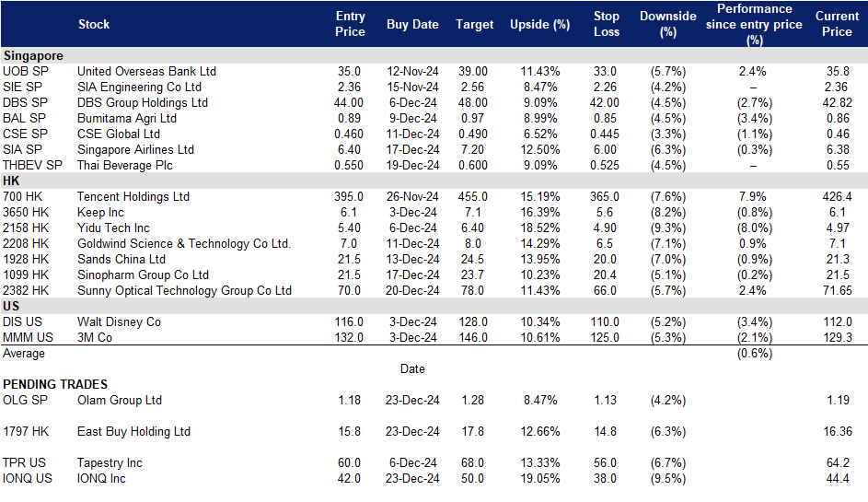Select 'DBS Group Holdings Ltd' name
The width and height of the screenshot is (868, 502).
tap(143, 102)
